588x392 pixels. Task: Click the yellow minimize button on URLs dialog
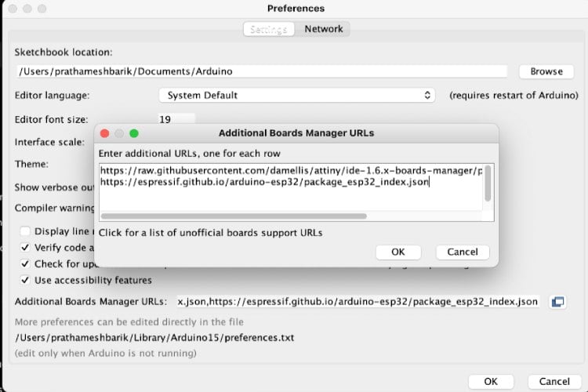119,133
